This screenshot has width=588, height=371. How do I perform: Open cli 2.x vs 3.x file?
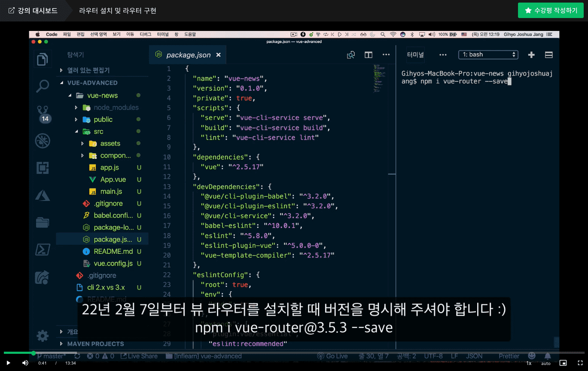[106, 287]
